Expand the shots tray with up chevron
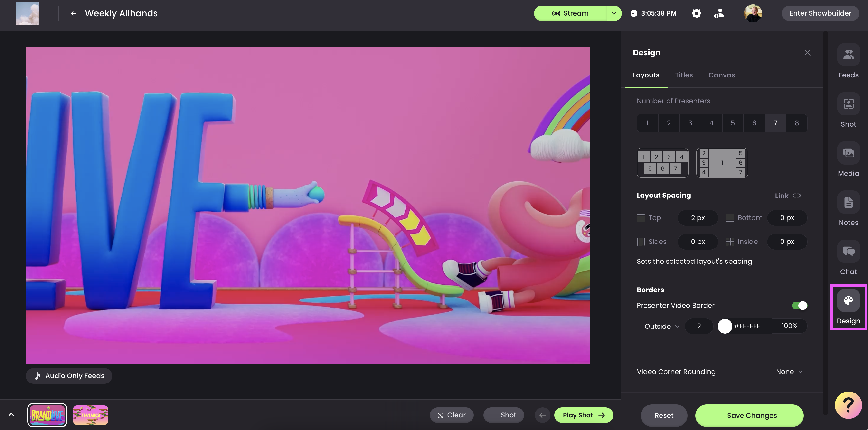This screenshot has width=868, height=430. (x=11, y=415)
